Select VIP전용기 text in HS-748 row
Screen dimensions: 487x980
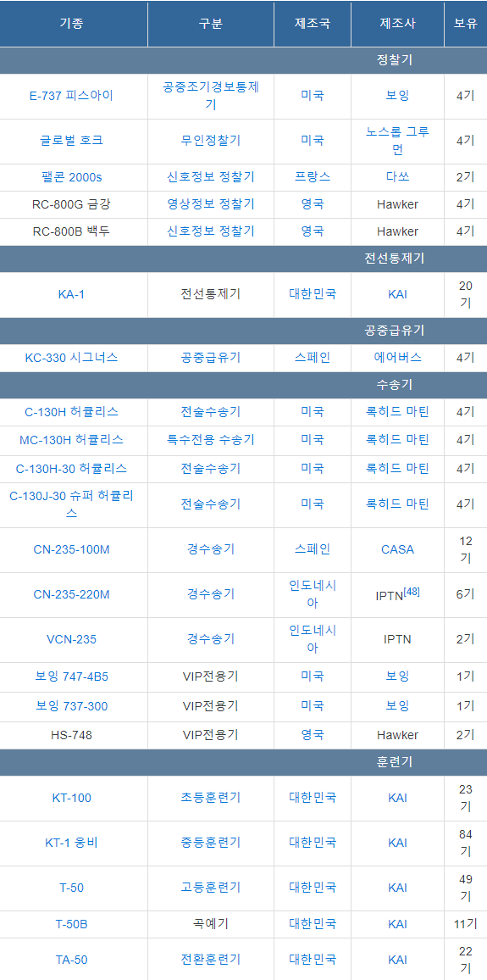[210, 735]
